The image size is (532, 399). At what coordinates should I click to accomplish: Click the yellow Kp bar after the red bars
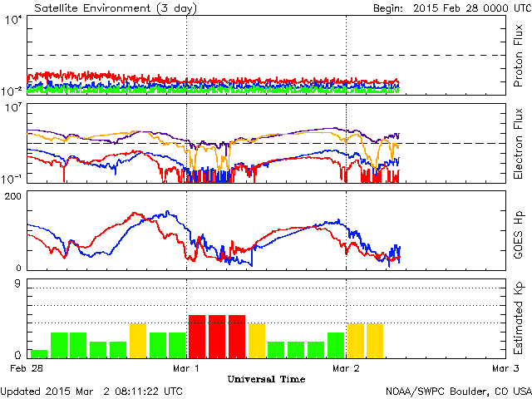pos(257,341)
